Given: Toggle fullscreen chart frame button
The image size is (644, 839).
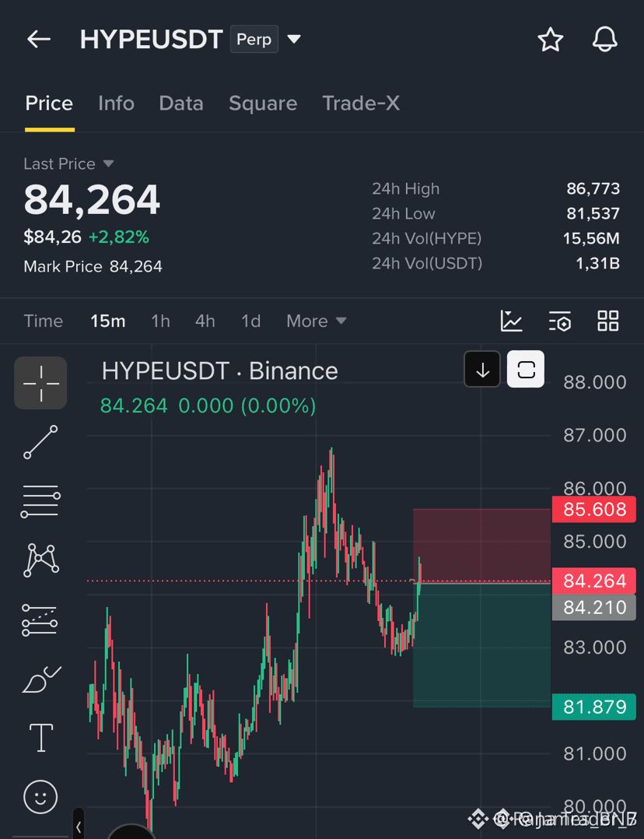Looking at the screenshot, I should coord(526,369).
